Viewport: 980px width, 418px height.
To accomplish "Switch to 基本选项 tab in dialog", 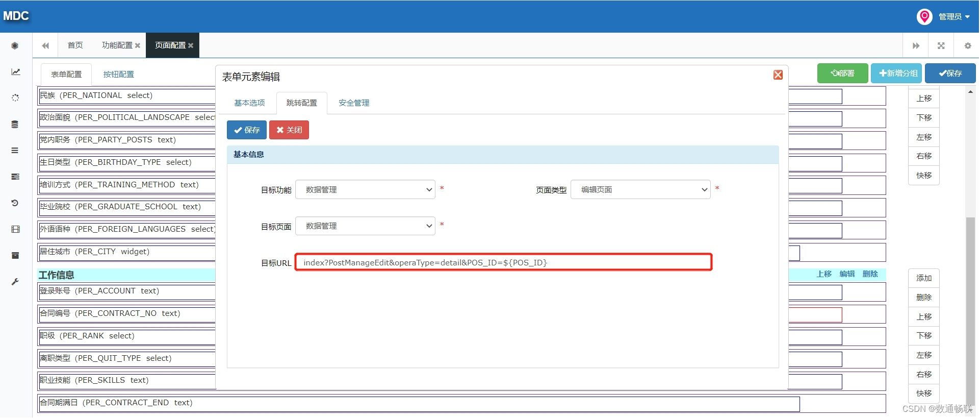I will (x=249, y=103).
